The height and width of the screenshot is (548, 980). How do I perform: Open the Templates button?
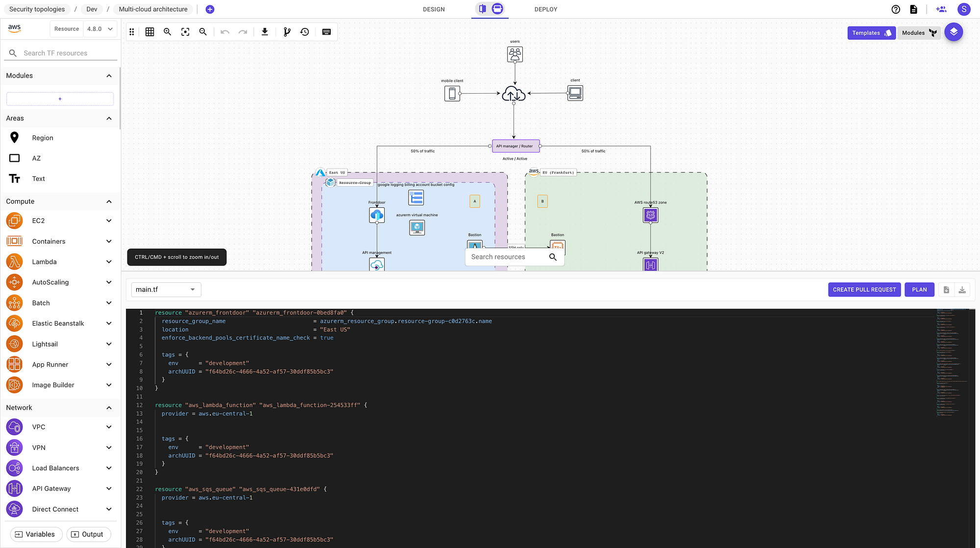point(871,33)
